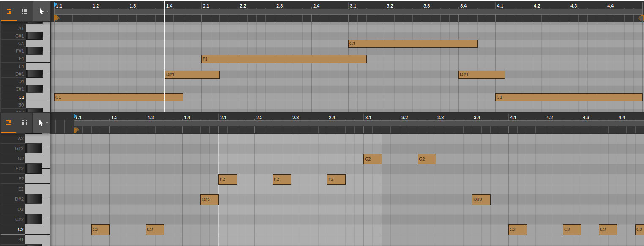The width and height of the screenshot is (644, 246).
Task: Click 2.1 on the upper timeline ruler
Action: click(206, 6)
